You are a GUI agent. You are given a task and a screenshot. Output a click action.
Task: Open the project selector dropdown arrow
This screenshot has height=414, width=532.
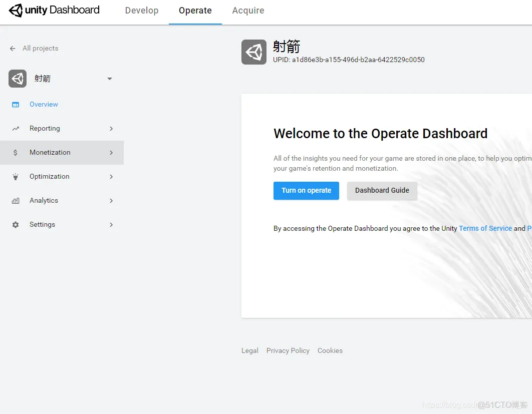(110, 79)
